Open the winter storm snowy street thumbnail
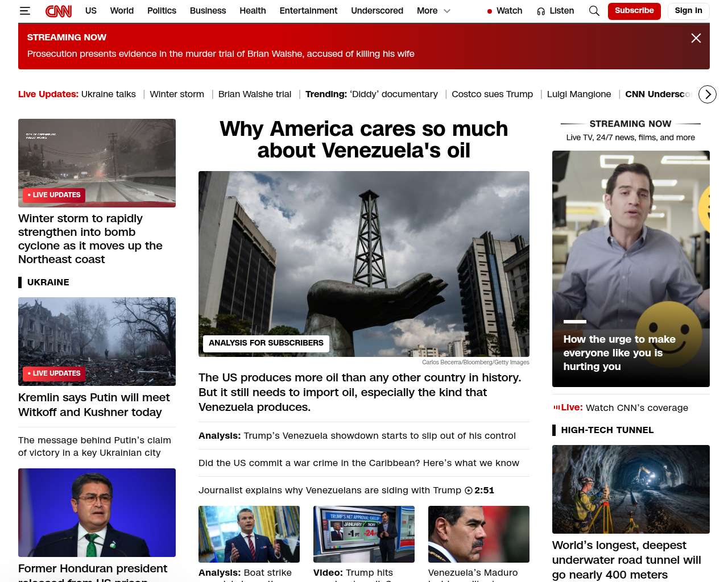Screen dimensions: 728x582 97,163
